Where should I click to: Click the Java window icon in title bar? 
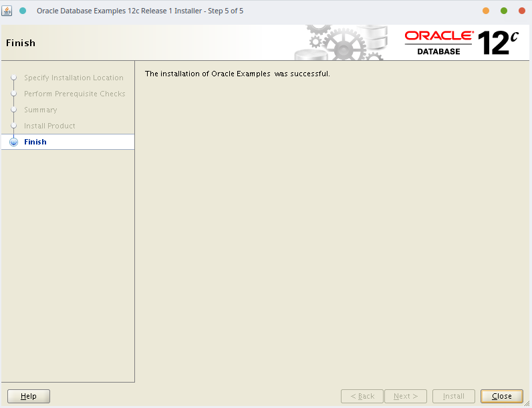7,11
